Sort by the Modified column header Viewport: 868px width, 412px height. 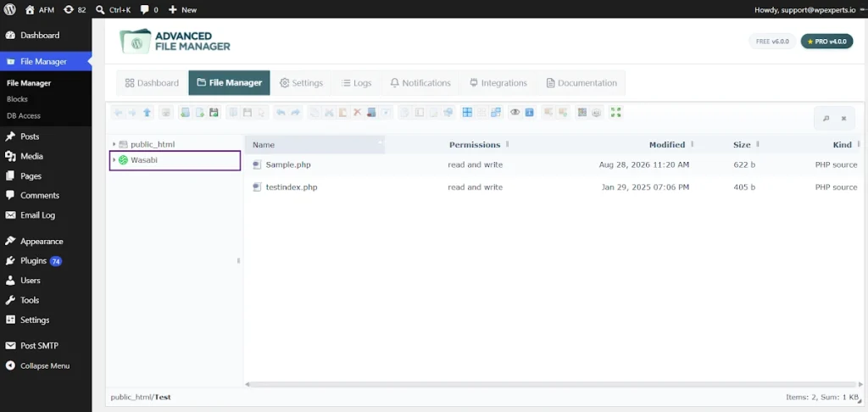point(667,144)
